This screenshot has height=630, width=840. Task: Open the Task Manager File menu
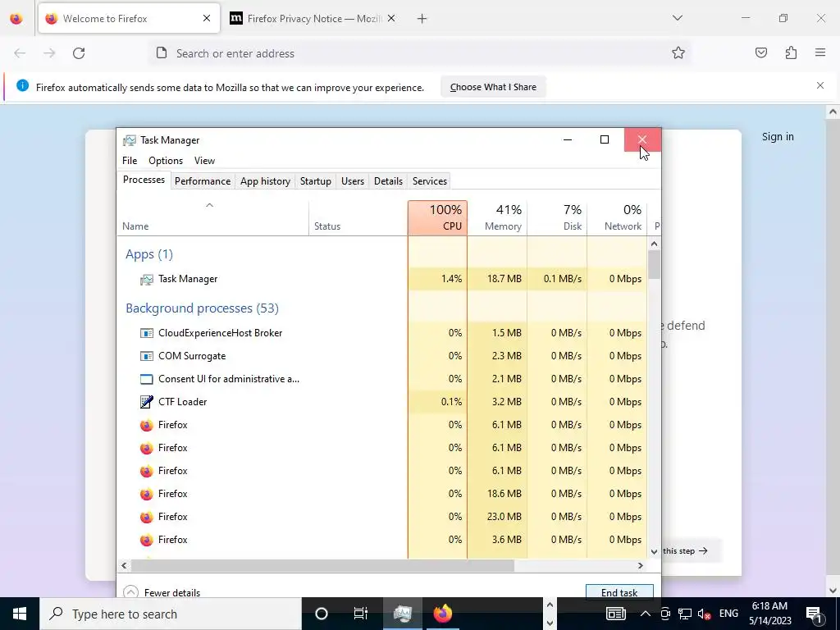pyautogui.click(x=130, y=161)
